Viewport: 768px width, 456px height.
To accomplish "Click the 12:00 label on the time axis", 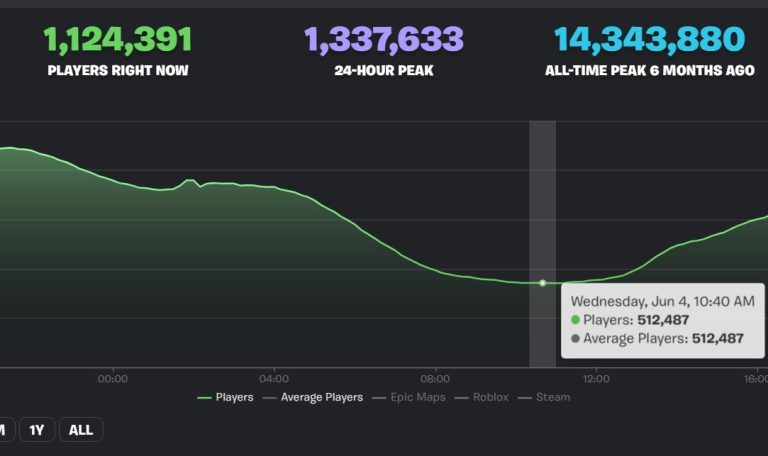I will pyautogui.click(x=596, y=378).
